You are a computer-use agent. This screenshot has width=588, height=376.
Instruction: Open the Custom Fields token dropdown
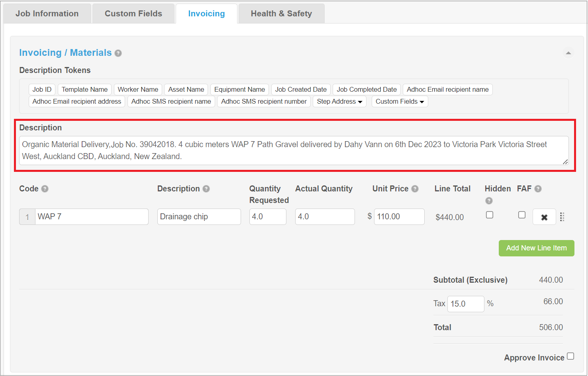point(400,101)
